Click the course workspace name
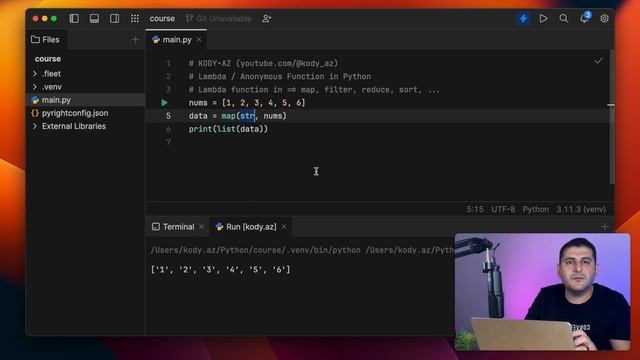640x360 pixels. 162,18
